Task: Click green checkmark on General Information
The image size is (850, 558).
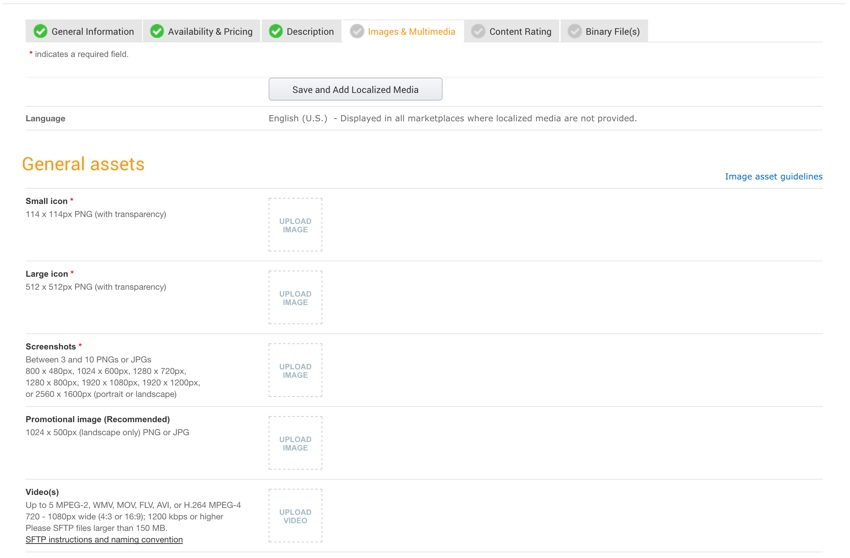Action: coord(40,31)
